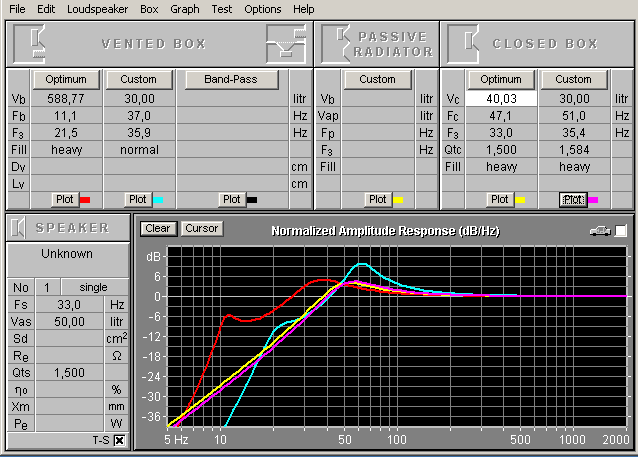Click the closed box speaker icon
Viewport: 638px width, 457px height.
point(463,44)
